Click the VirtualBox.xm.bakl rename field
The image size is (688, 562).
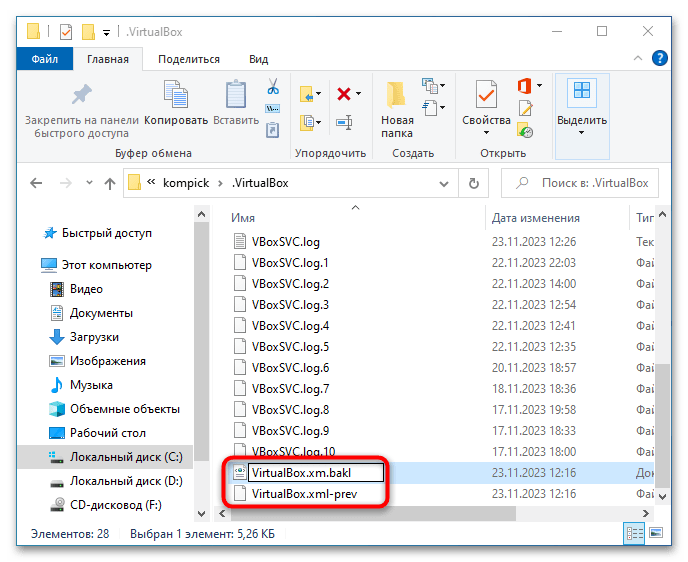coord(316,473)
